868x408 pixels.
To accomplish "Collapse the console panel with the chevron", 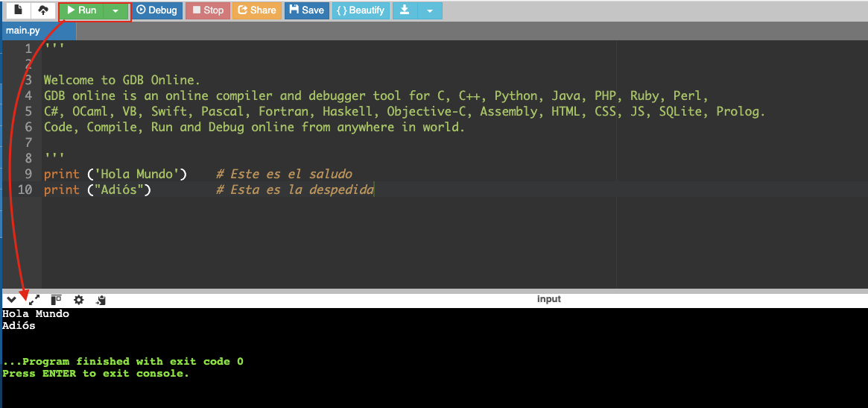I will [x=11, y=300].
